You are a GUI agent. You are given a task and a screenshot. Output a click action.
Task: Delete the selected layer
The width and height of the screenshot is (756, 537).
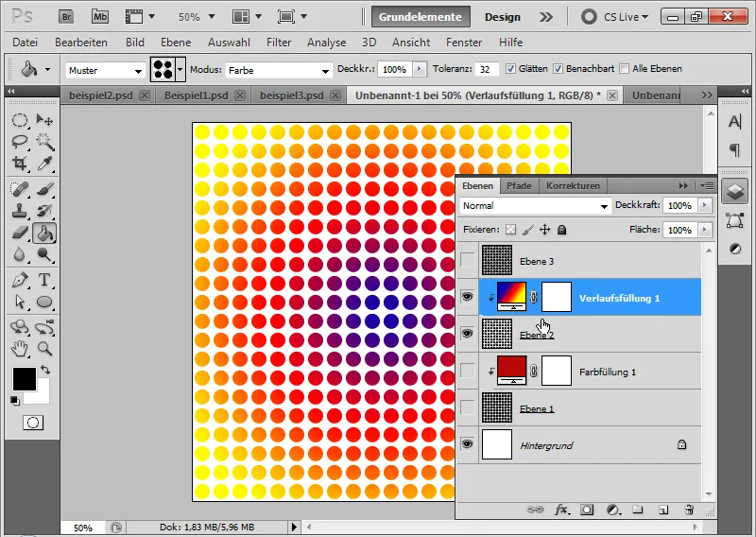coord(689,510)
